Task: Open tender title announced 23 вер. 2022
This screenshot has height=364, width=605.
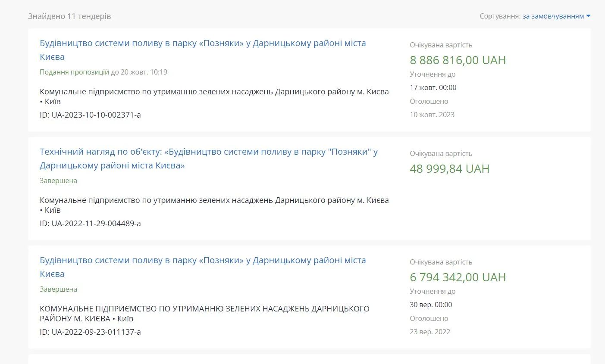Action: point(203,261)
